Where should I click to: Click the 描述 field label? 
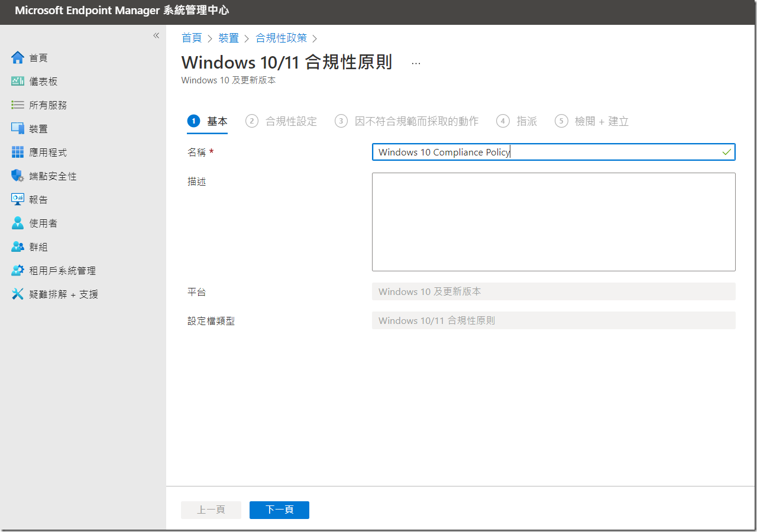coord(197,181)
